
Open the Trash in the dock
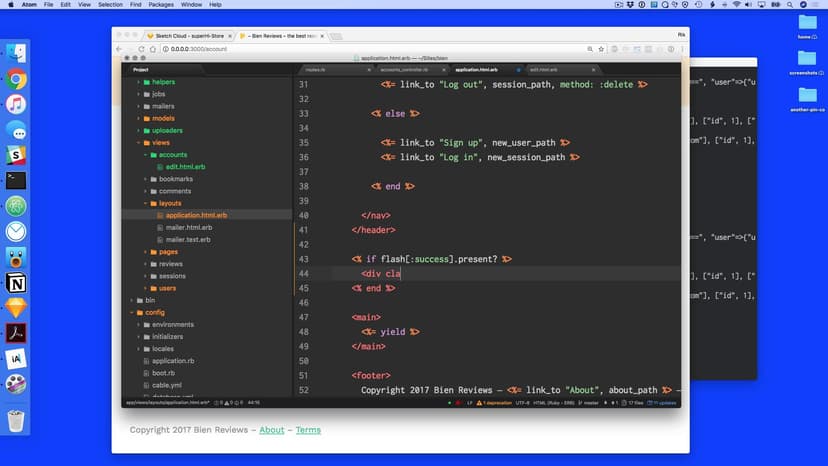pyautogui.click(x=16, y=420)
